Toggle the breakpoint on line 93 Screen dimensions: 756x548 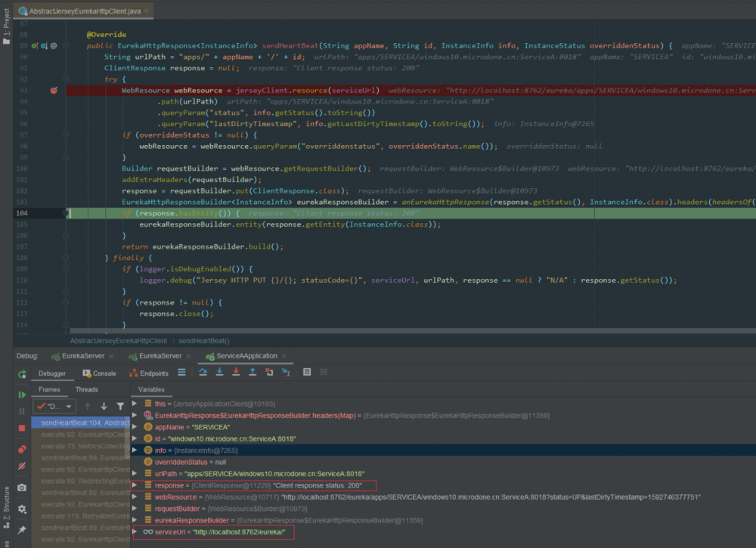(x=53, y=90)
